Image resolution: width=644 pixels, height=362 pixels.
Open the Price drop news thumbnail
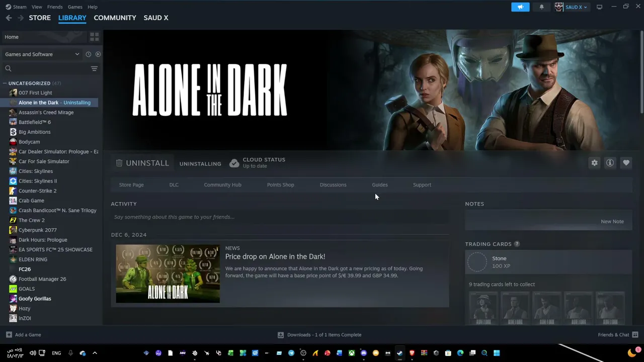[168, 274]
